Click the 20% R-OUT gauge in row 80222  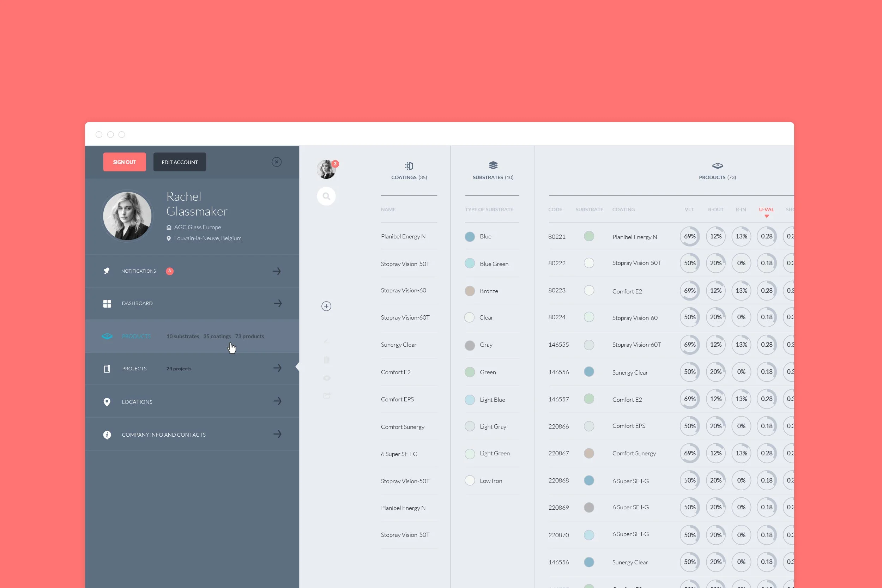716,263
